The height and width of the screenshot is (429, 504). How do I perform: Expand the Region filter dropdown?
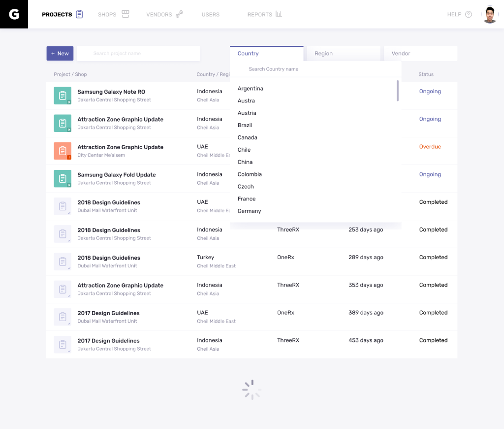point(344,53)
